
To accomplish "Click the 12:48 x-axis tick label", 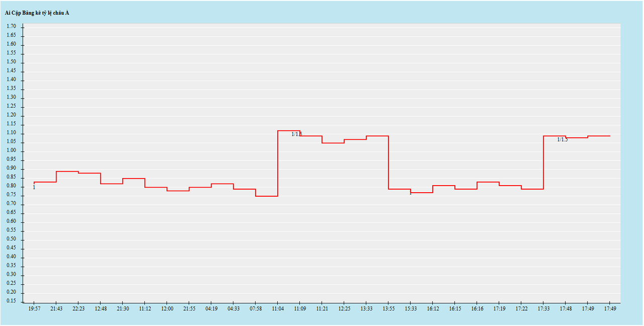I will point(101,309).
